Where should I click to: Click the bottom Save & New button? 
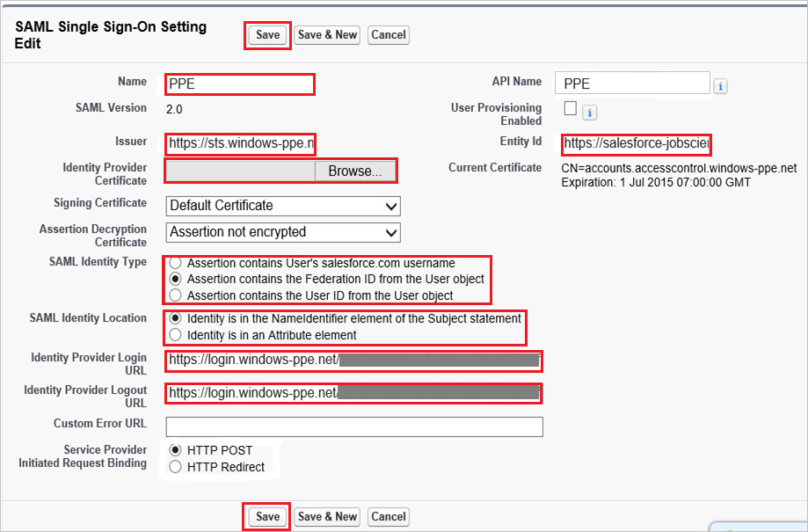tap(326, 516)
